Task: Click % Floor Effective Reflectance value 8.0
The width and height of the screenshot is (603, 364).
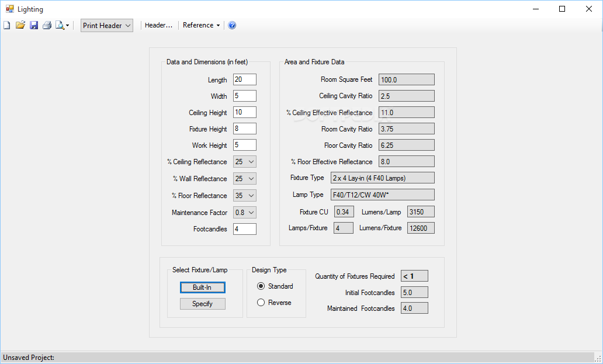Action: point(407,161)
